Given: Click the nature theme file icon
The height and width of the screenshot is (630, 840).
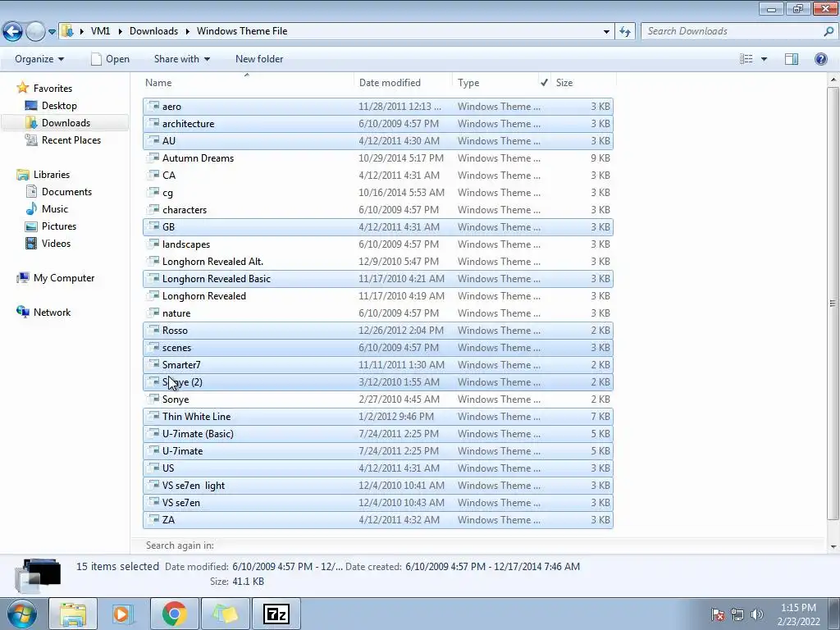Looking at the screenshot, I should [153, 313].
